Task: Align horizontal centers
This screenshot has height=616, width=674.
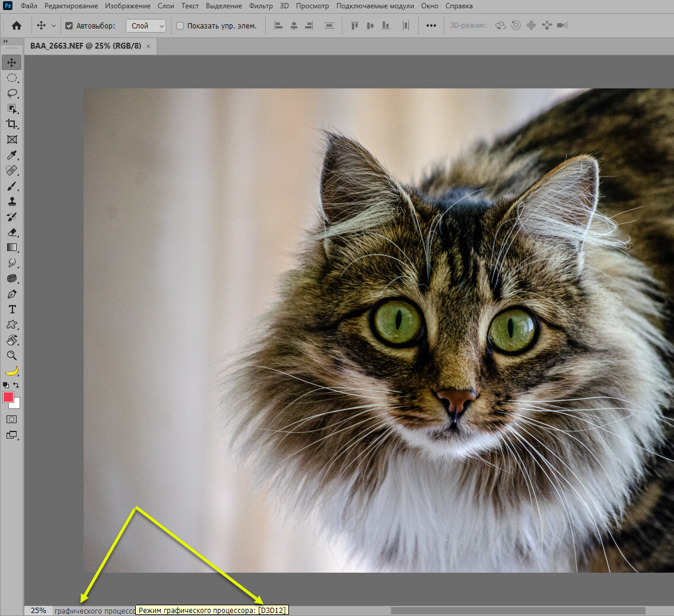Action: point(294,26)
